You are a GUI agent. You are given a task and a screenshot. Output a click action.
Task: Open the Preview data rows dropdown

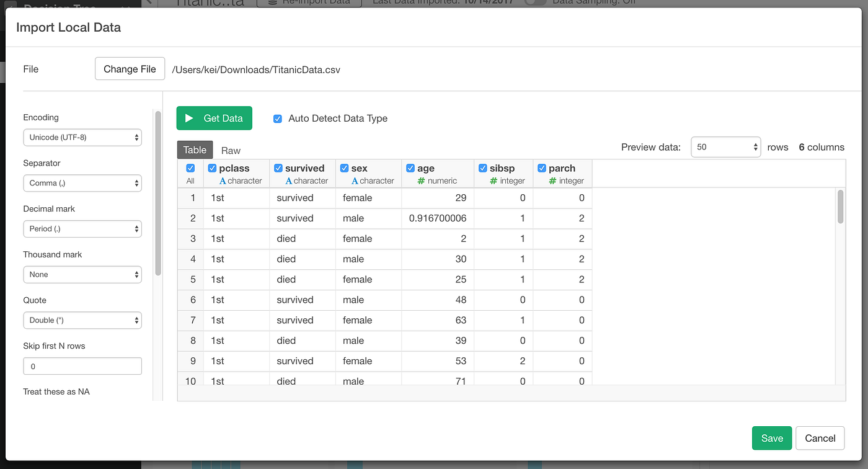pos(725,147)
